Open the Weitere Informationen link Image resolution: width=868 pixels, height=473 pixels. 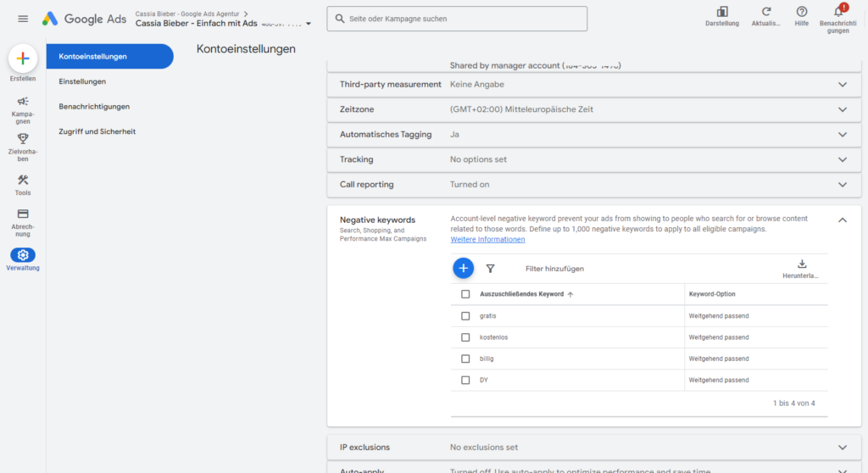point(487,239)
